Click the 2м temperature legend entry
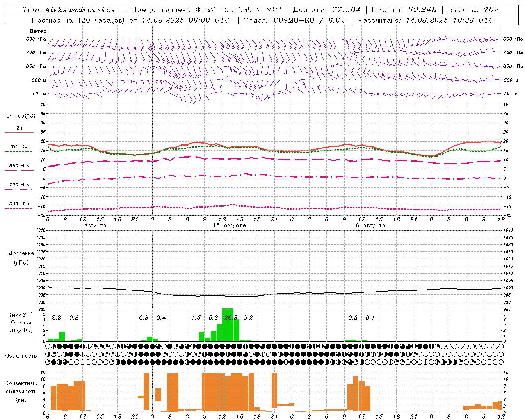This screenshot has width=525, height=420. 19,128
